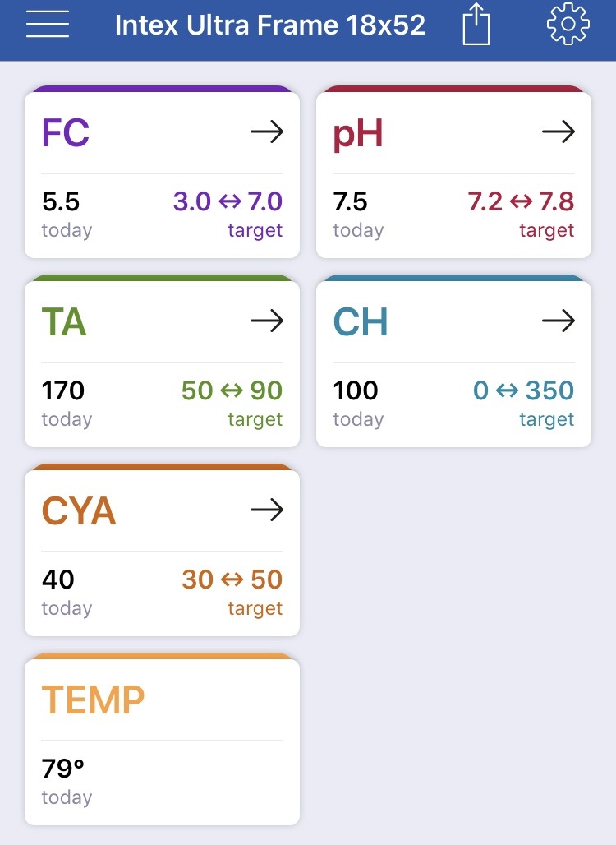This screenshot has width=616, height=845.
Task: Tap the pH target range 7.2 to 7.8
Action: (521, 201)
